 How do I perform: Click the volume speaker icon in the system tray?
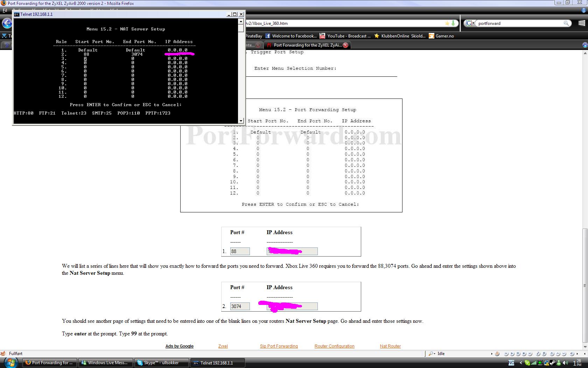(565, 363)
